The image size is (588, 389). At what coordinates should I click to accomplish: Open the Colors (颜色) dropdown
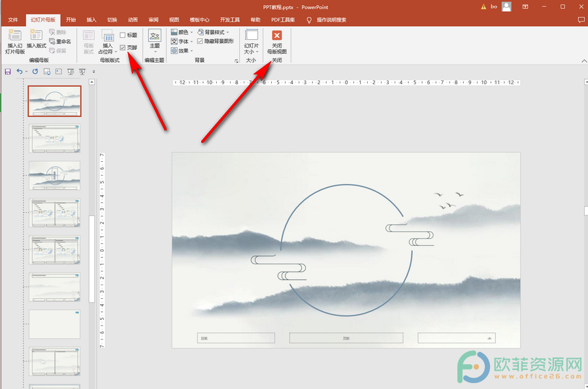pos(182,32)
